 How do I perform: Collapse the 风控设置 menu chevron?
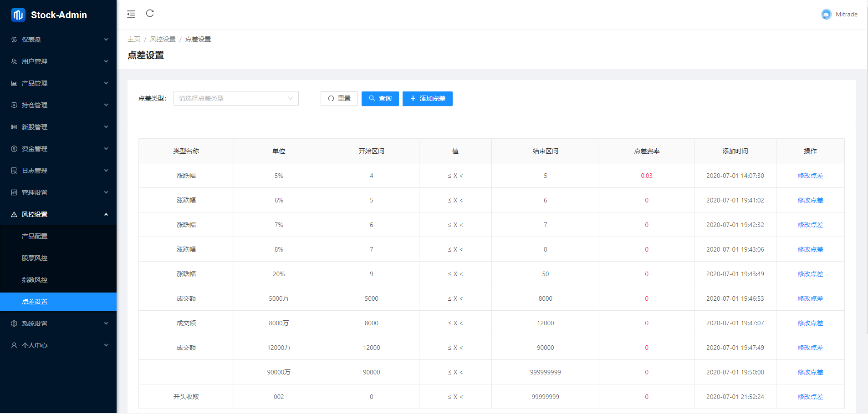pos(106,214)
